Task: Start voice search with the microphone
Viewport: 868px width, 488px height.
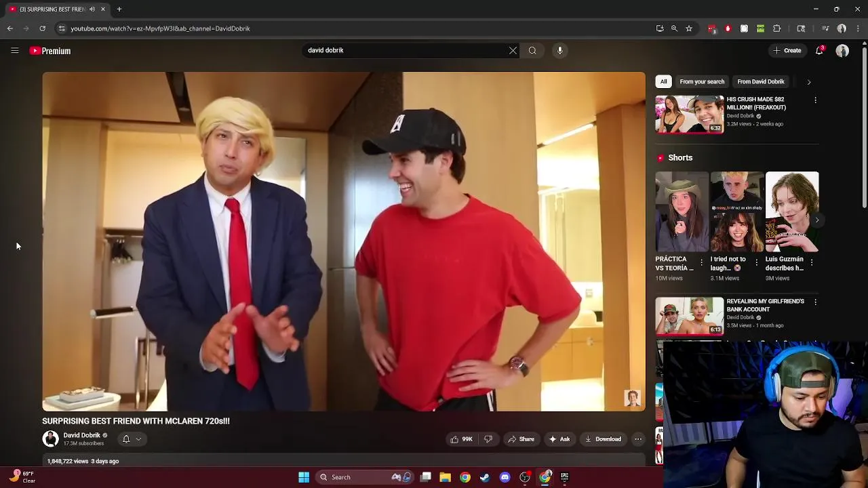Action: [559, 50]
